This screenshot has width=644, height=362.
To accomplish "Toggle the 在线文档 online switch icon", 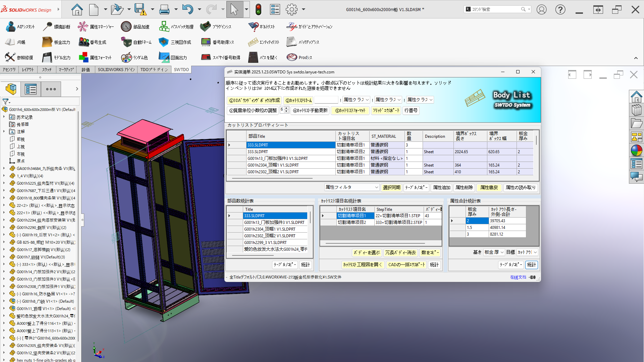I will point(533,277).
